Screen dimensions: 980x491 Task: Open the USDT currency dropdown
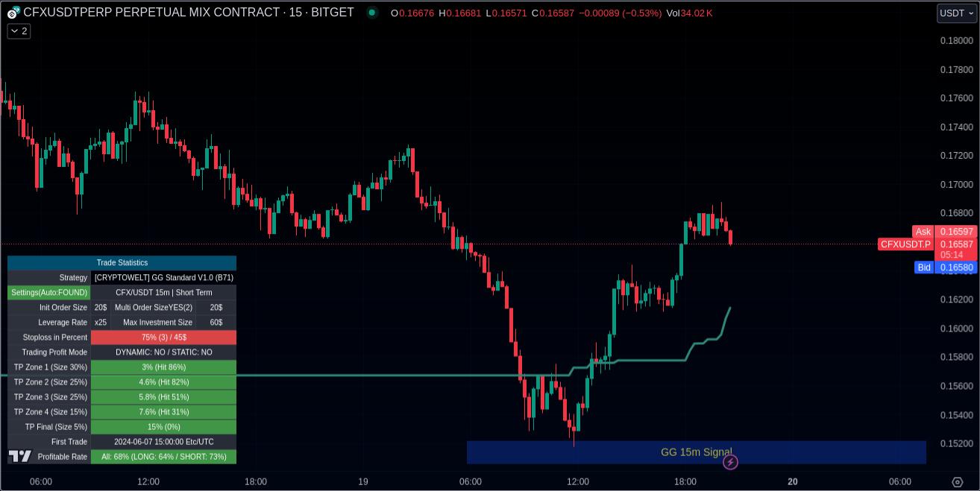pos(956,13)
